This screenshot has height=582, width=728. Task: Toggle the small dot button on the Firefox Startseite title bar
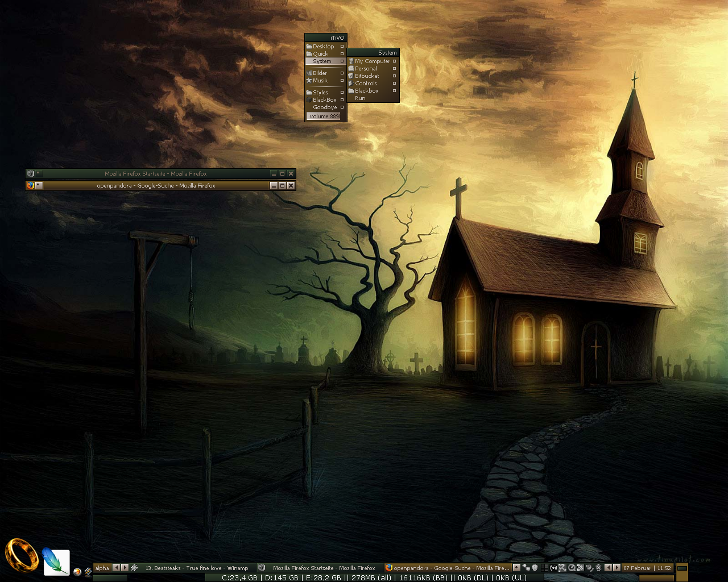(38, 173)
